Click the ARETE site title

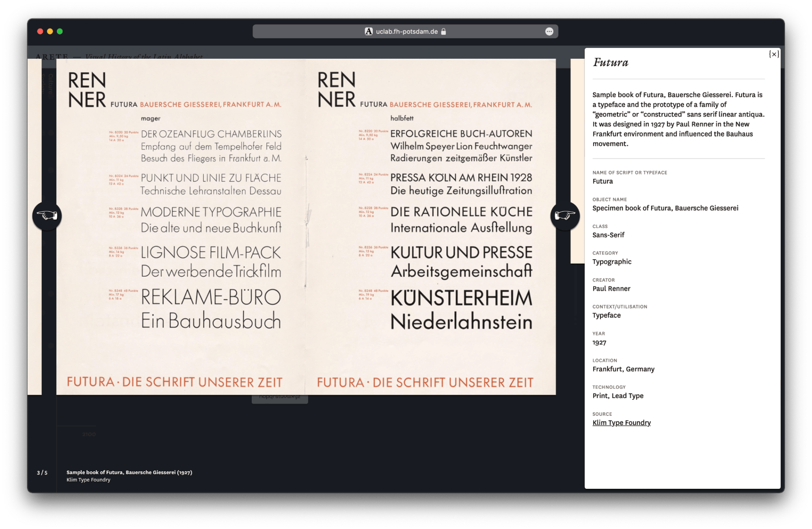tap(52, 56)
